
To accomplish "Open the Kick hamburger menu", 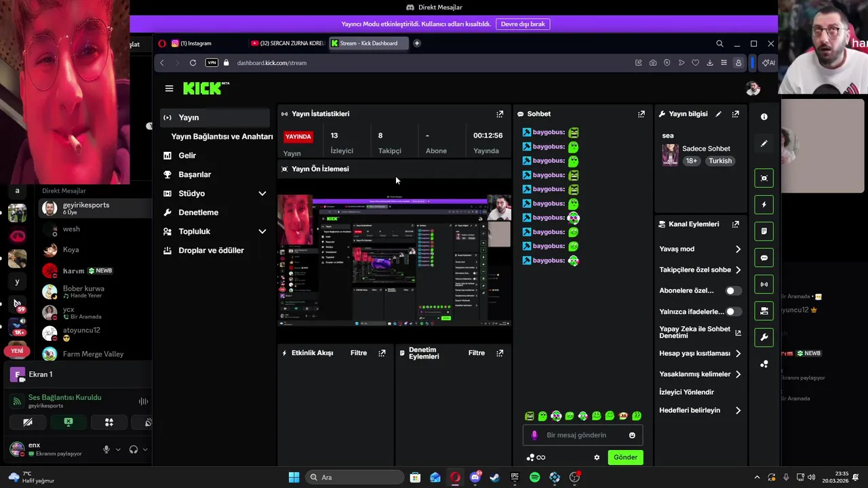I will 169,88.
